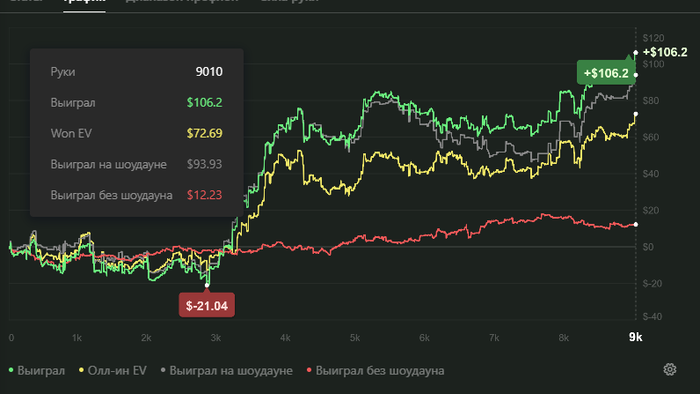Viewport: 700px width, 394px height.
Task: Click Won EV value $72.69 in tooltip
Action: tap(204, 133)
